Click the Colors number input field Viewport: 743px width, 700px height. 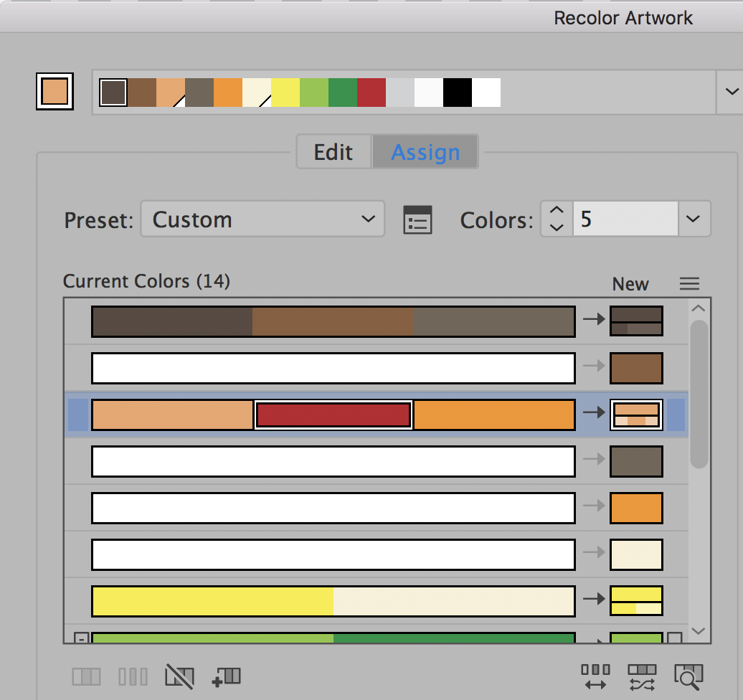click(624, 219)
